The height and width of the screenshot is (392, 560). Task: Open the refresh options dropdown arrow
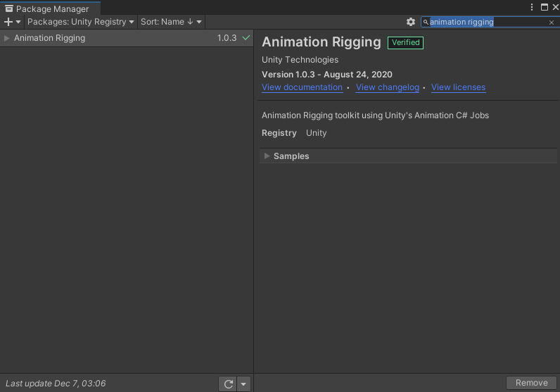tap(243, 384)
